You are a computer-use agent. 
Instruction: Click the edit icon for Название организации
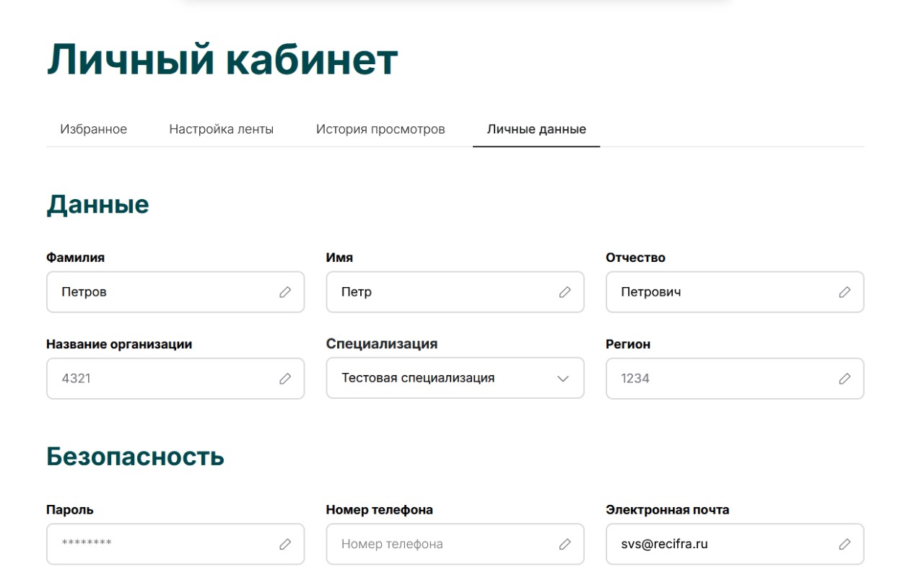coord(286,378)
